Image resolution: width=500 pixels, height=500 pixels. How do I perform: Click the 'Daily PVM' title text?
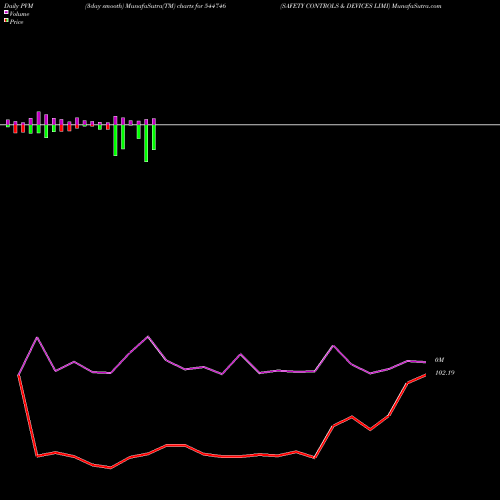[19, 6]
